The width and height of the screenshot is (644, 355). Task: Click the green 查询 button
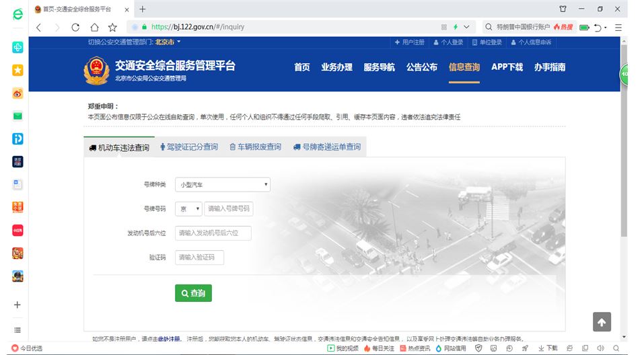[x=193, y=293]
